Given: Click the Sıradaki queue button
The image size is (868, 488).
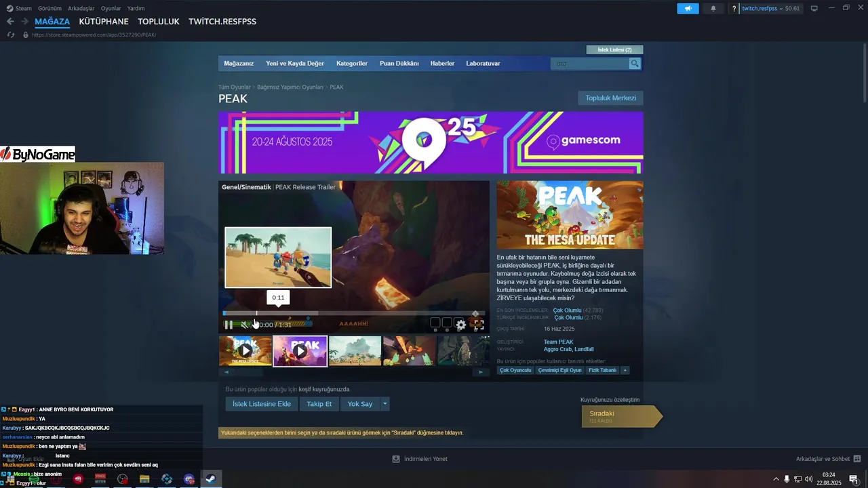Looking at the screenshot, I should pyautogui.click(x=620, y=416).
